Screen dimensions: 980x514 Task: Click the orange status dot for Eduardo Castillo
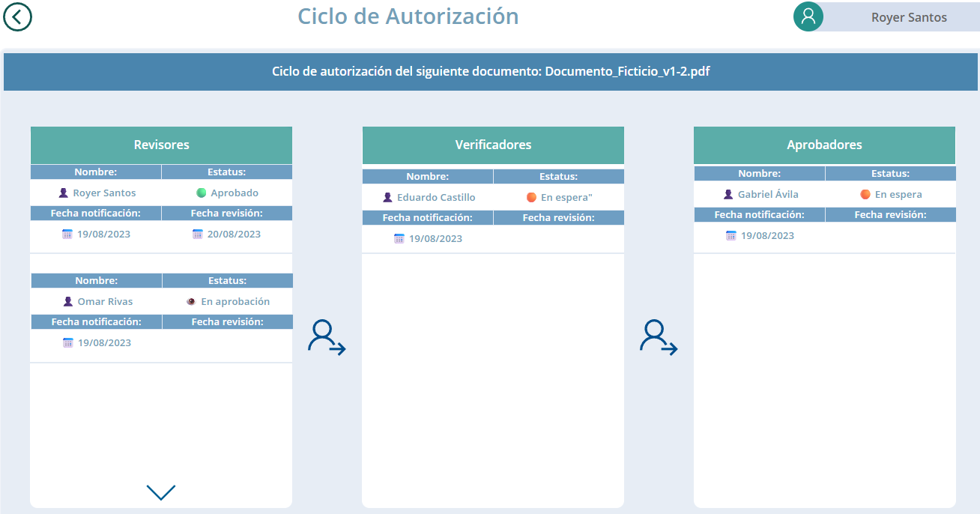pyautogui.click(x=531, y=197)
